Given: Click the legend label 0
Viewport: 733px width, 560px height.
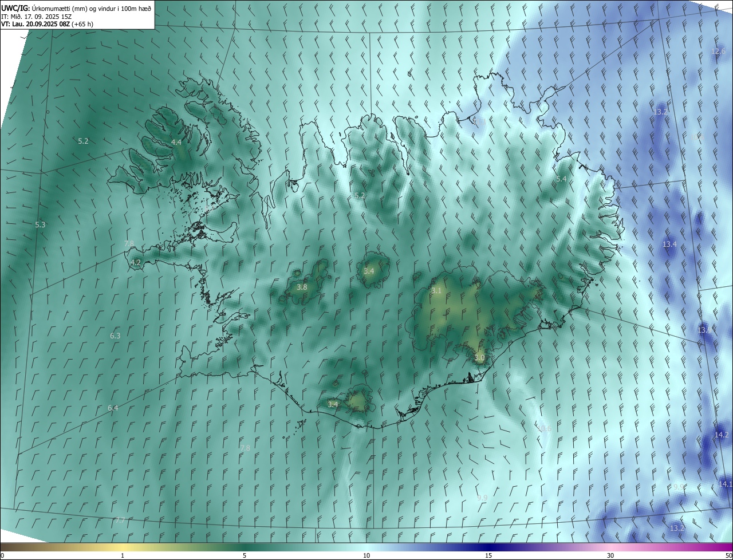Looking at the screenshot, I should pos(2,556).
